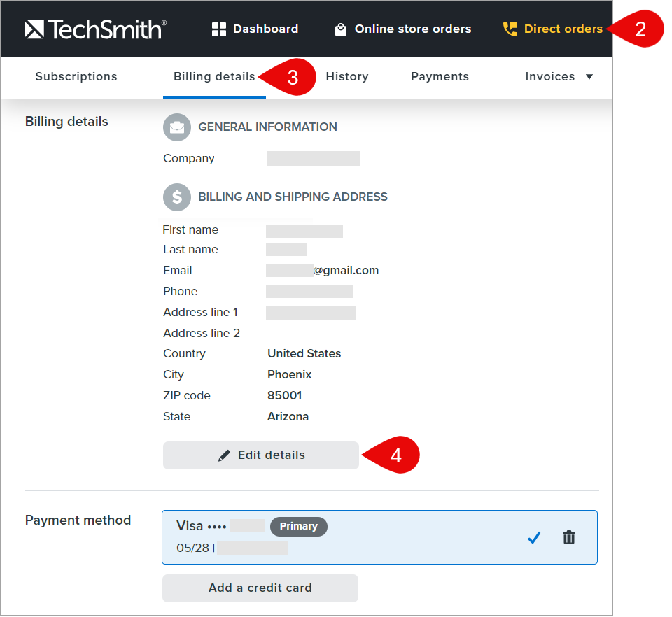
Task: Click the Address line 2 label
Action: click(202, 333)
